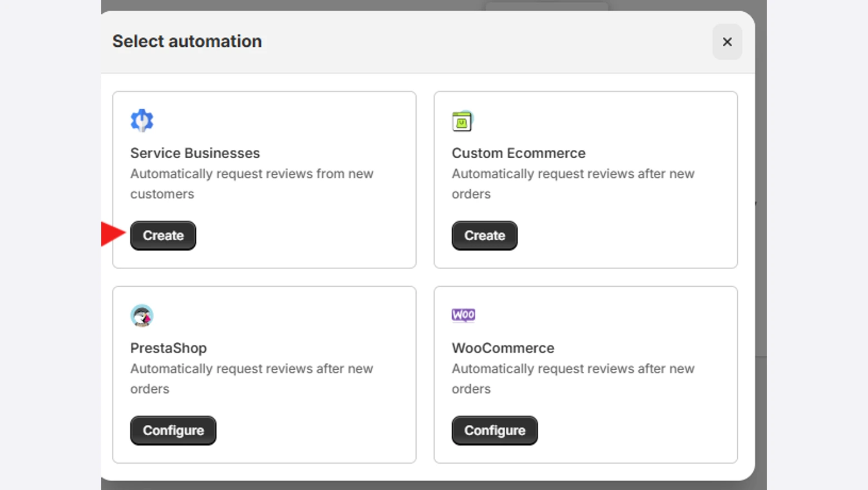
Task: Configure the WooCommerce automation
Action: tap(495, 430)
